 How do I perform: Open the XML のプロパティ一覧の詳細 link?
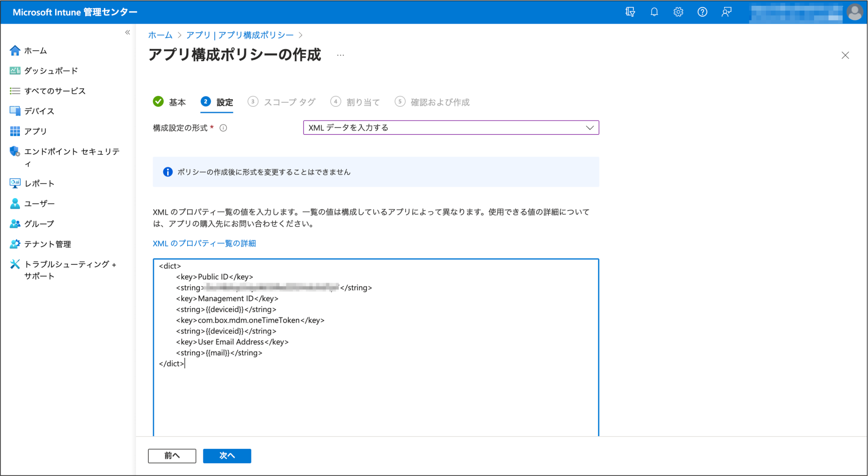[204, 243]
